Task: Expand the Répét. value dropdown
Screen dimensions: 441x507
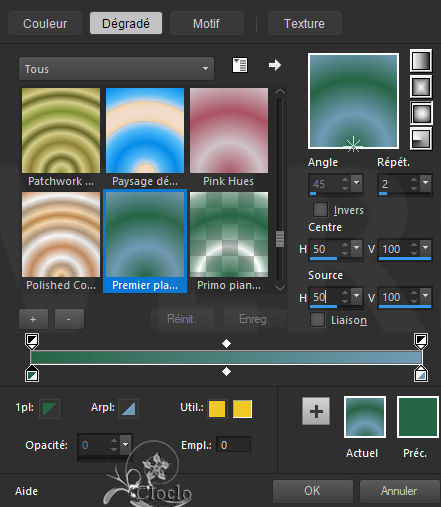Action: 425,183
